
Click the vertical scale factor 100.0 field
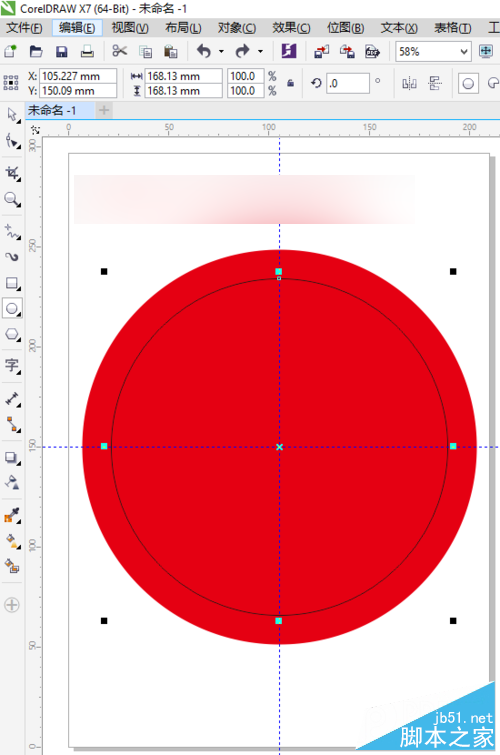pos(246,91)
